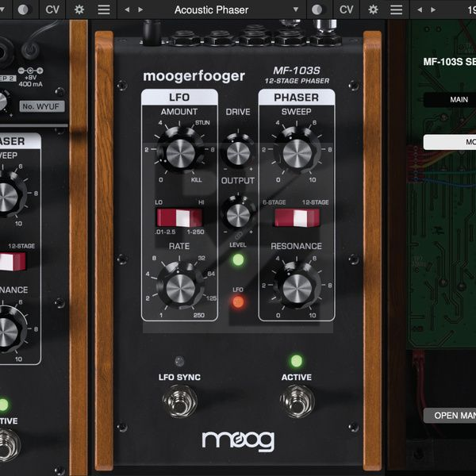476x476 pixels.
Task: Click the ACTIVE footswitch on MF-103S
Action: (x=297, y=401)
